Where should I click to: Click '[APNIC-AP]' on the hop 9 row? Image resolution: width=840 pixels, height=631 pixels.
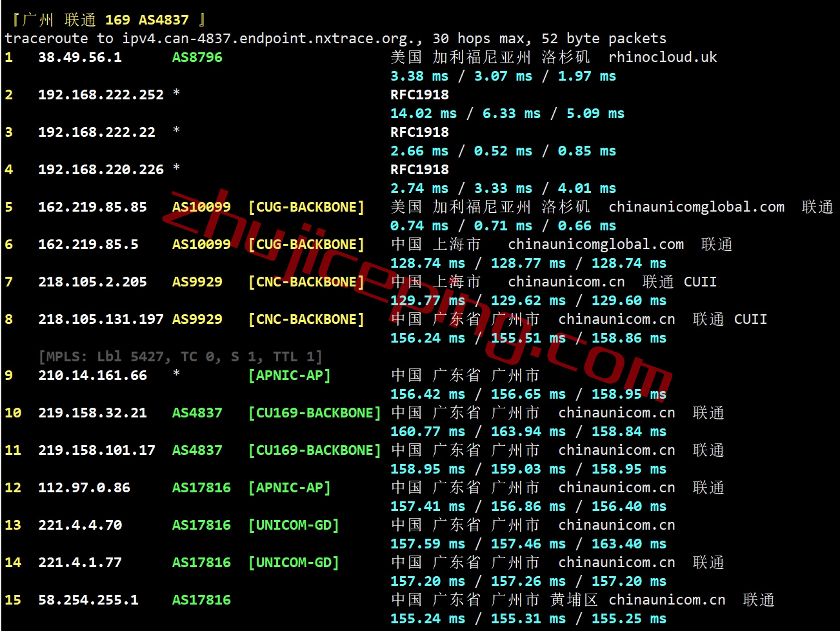tap(290, 376)
